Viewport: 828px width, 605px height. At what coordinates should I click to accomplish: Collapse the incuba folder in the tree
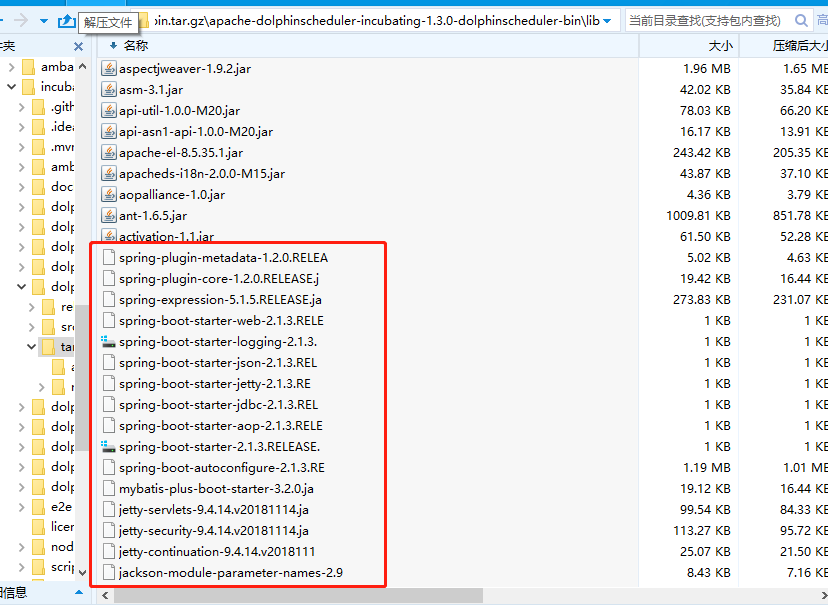point(12,87)
